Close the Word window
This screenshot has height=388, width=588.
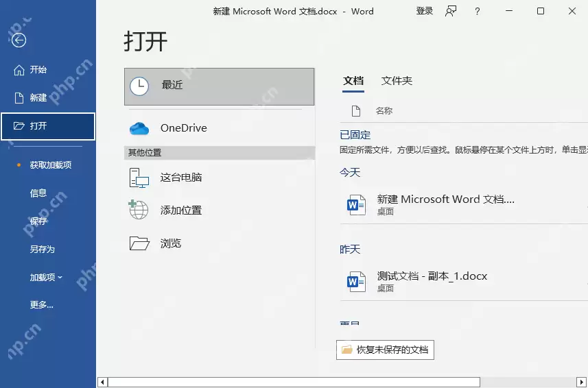point(572,11)
